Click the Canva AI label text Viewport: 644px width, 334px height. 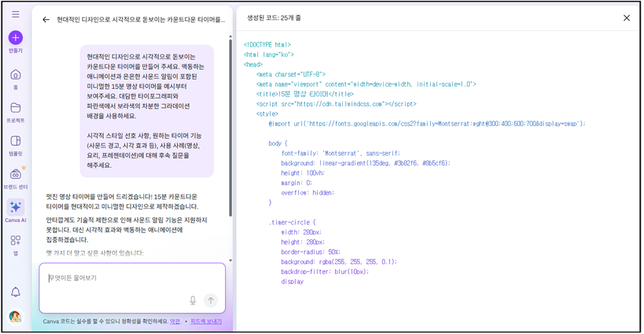pyautogui.click(x=16, y=221)
